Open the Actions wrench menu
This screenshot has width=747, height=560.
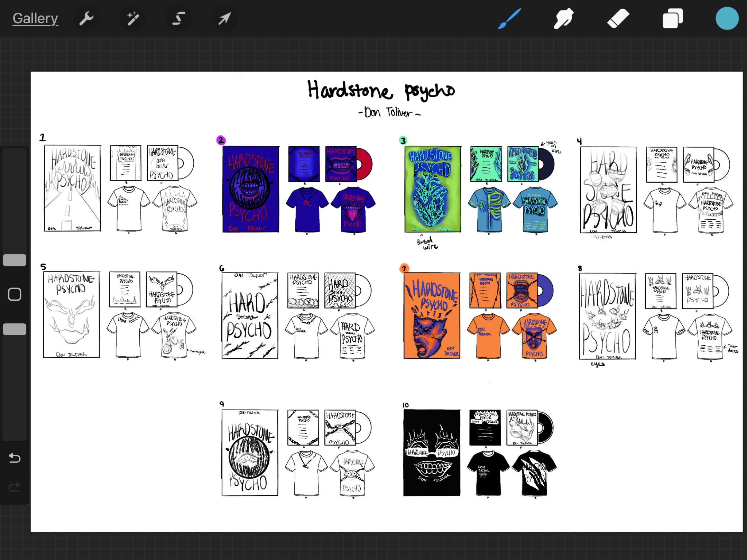point(86,18)
